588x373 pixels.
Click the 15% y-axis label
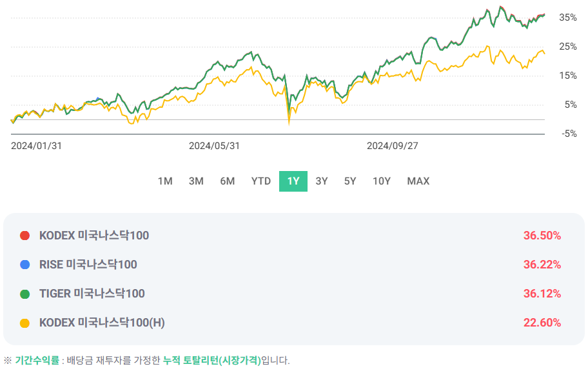[x=568, y=76]
